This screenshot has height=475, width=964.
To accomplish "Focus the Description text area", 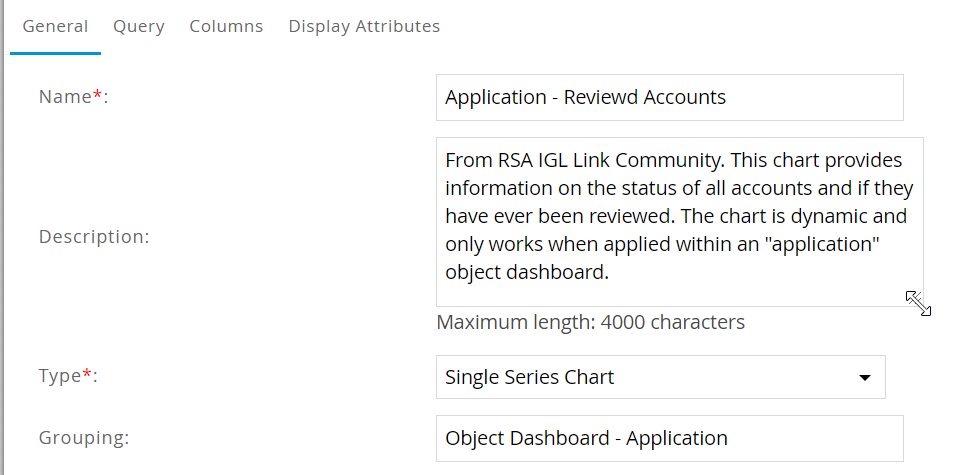I will 679,221.
